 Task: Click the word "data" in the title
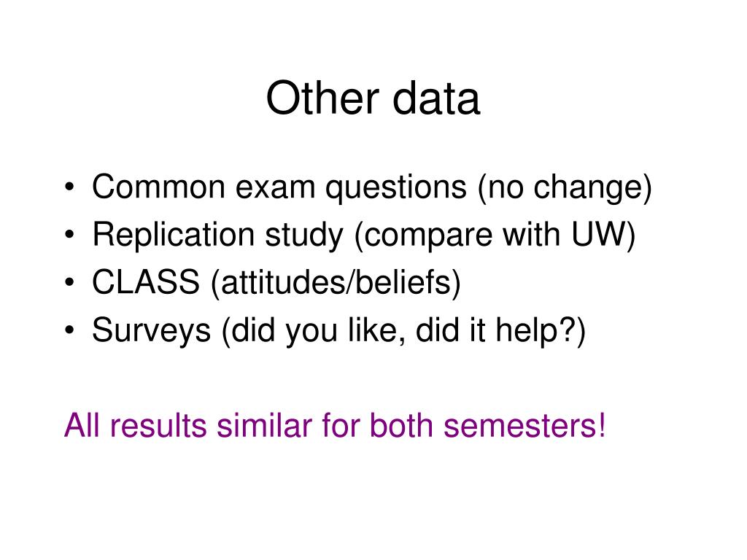(436, 98)
